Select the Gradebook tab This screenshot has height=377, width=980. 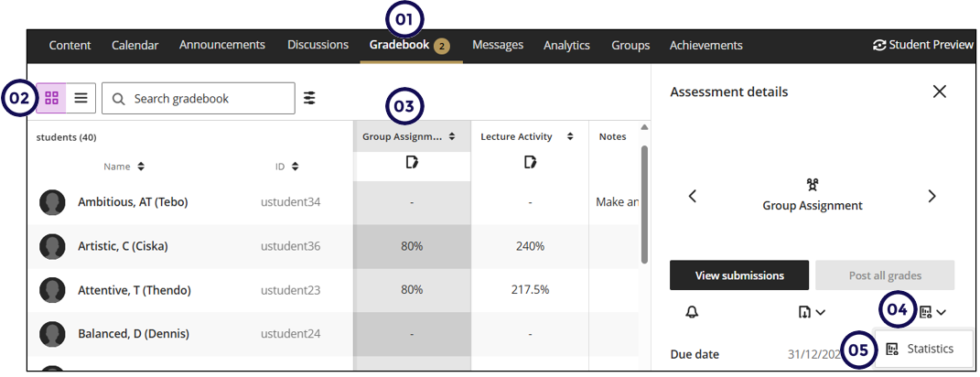(x=411, y=45)
